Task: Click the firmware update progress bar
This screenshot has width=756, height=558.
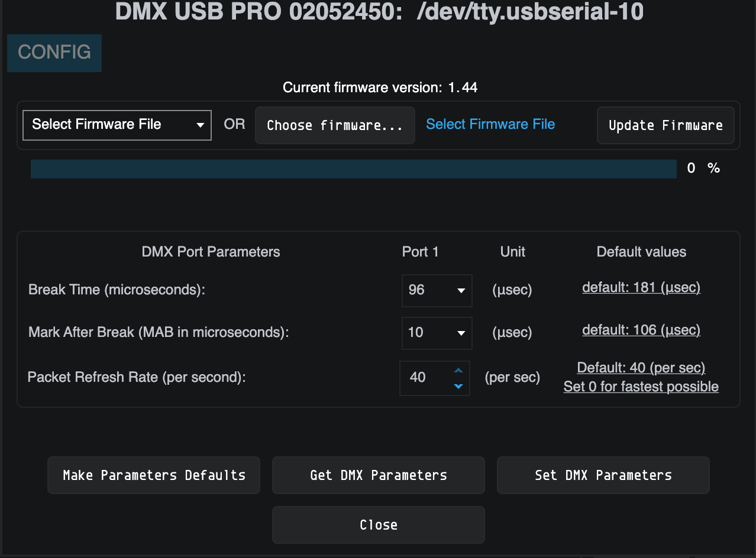Action: pyautogui.click(x=353, y=169)
